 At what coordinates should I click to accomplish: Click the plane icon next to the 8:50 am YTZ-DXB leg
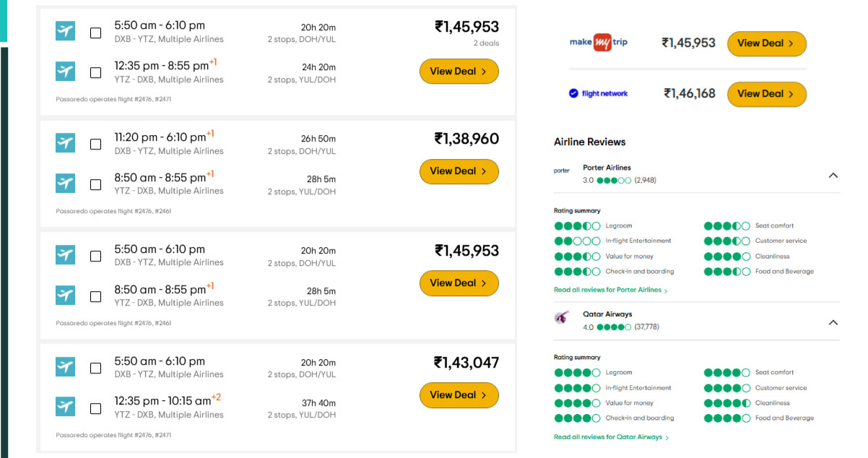click(x=65, y=183)
